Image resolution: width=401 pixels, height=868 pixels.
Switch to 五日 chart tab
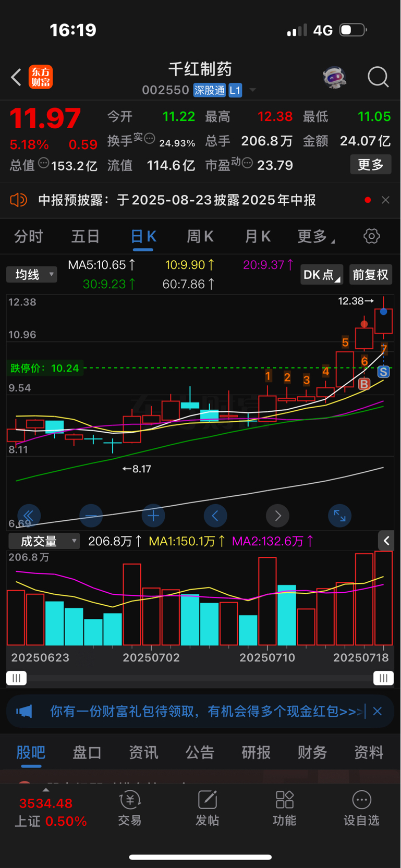click(x=86, y=237)
